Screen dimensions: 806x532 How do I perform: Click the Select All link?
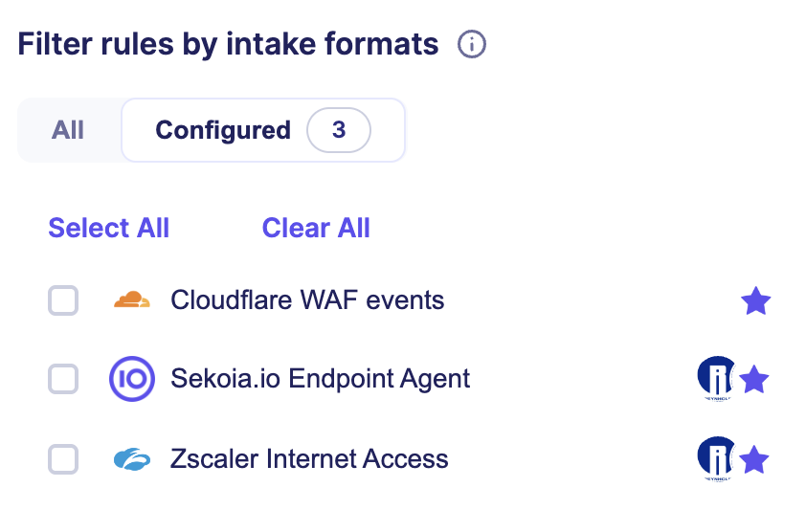coord(109,228)
